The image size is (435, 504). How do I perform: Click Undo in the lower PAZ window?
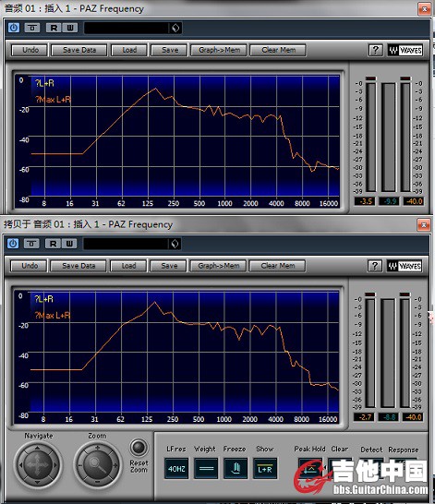(x=30, y=266)
